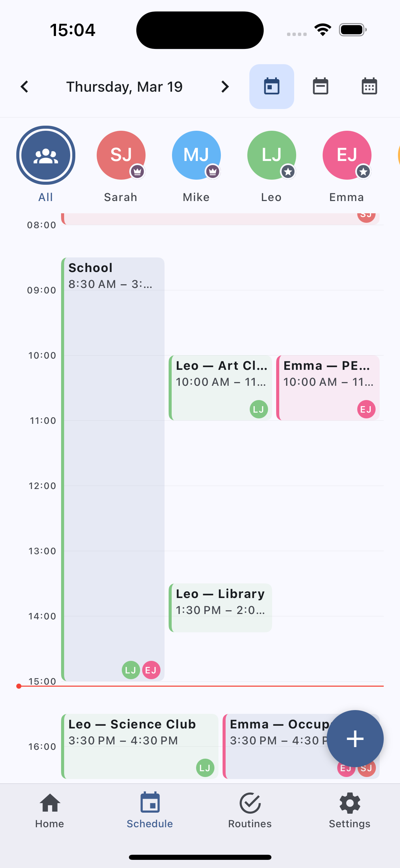Open the Thursday, Mar 19 date picker

click(x=124, y=87)
